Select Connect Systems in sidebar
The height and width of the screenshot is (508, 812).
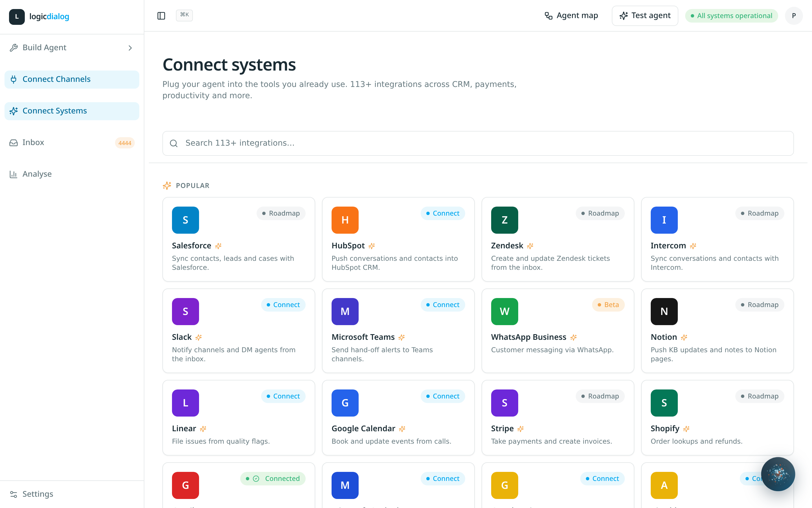(x=71, y=111)
